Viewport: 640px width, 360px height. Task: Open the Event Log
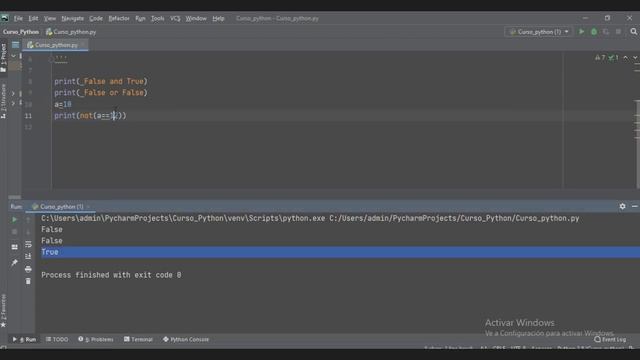tap(610, 339)
